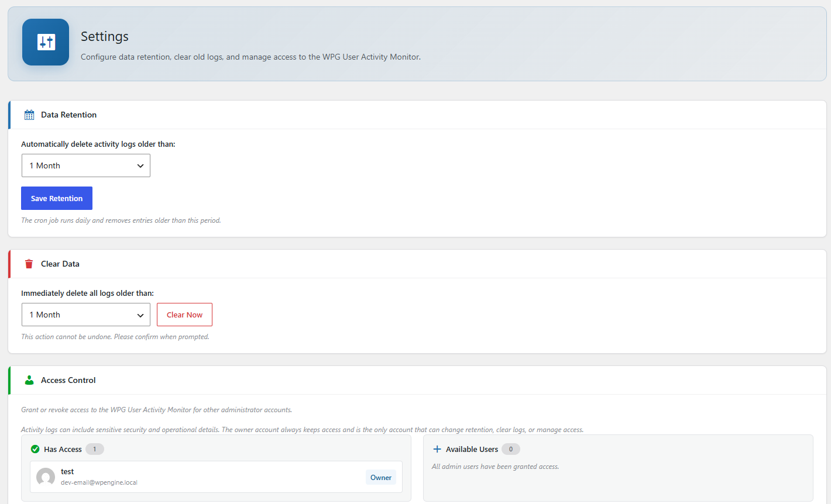The width and height of the screenshot is (831, 504).
Task: Click the Has Access count badge
Action: click(x=95, y=449)
